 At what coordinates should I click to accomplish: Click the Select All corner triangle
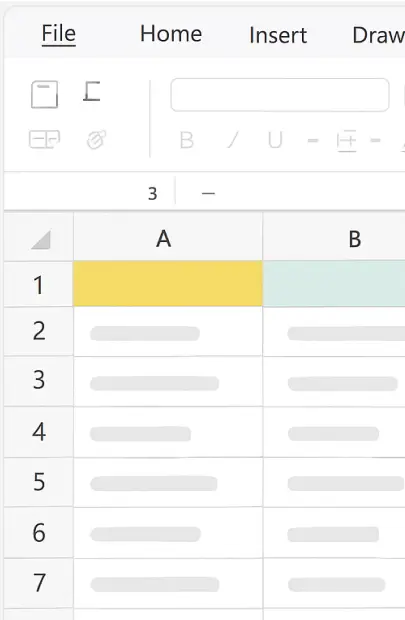(41, 239)
